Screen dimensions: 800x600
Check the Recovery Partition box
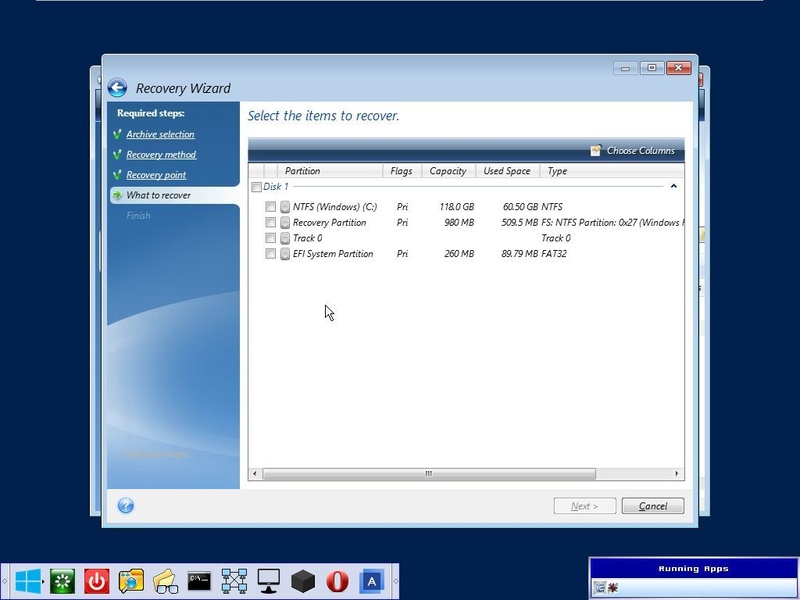point(270,222)
